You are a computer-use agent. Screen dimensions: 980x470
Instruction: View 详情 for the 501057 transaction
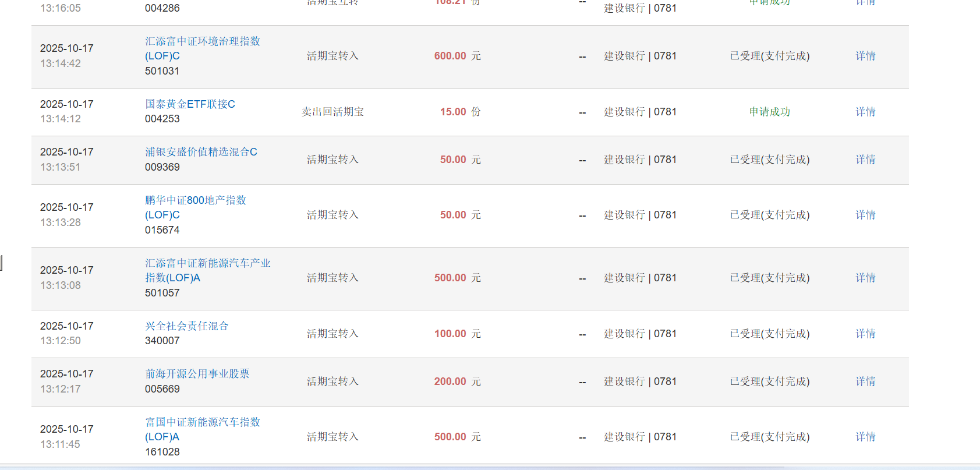(865, 278)
